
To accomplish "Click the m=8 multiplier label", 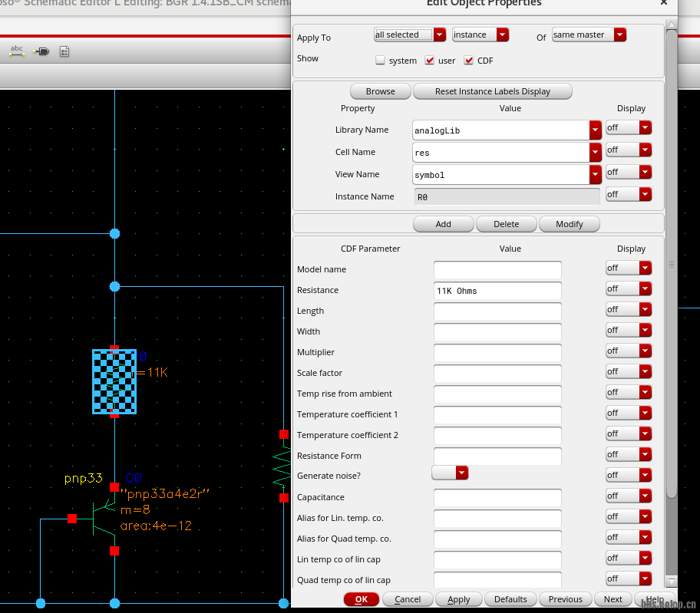I will 135,509.
